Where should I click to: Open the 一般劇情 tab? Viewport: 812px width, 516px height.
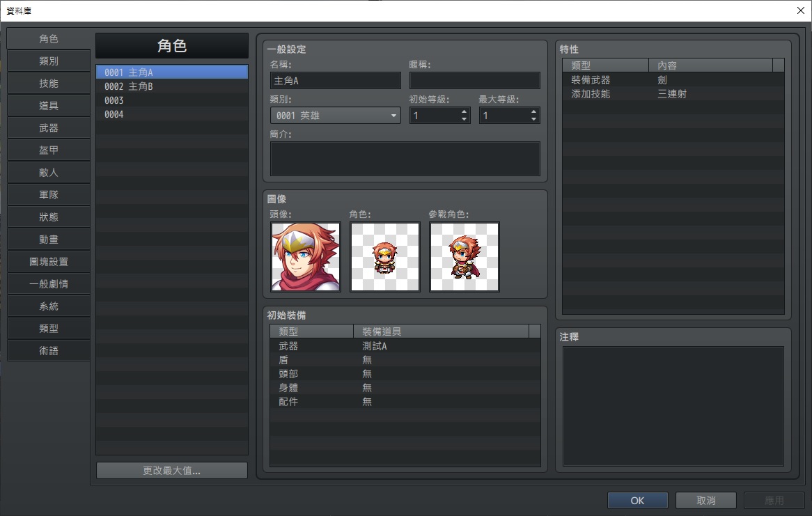point(49,284)
